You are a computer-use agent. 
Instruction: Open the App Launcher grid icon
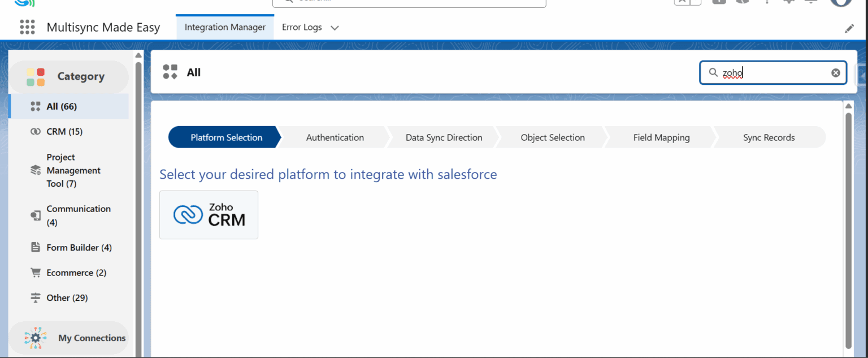coord(27,27)
